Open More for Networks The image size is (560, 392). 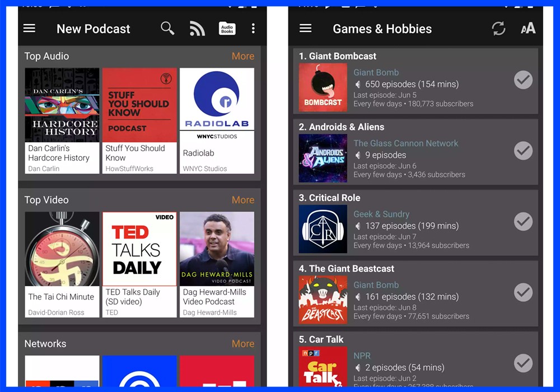click(x=243, y=343)
